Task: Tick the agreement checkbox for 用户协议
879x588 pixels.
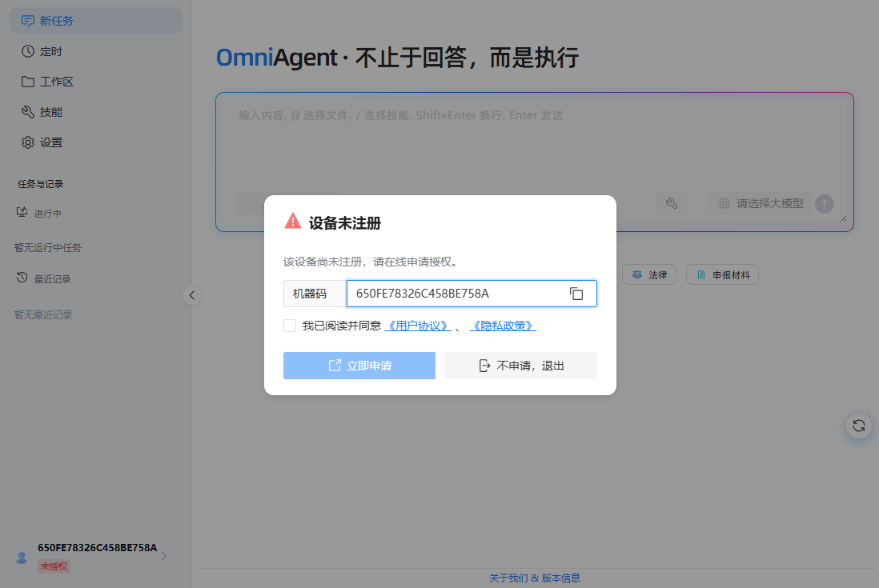Action: [x=290, y=326]
